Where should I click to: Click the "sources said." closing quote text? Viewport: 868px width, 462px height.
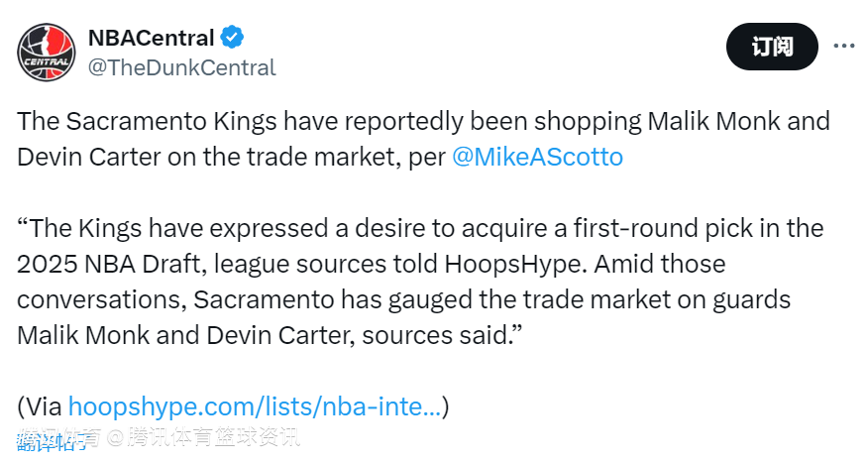tap(442, 335)
